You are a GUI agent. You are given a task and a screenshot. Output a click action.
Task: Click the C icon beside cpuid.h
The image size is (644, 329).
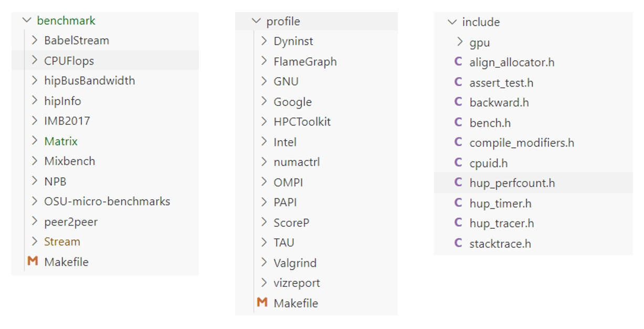[460, 163]
